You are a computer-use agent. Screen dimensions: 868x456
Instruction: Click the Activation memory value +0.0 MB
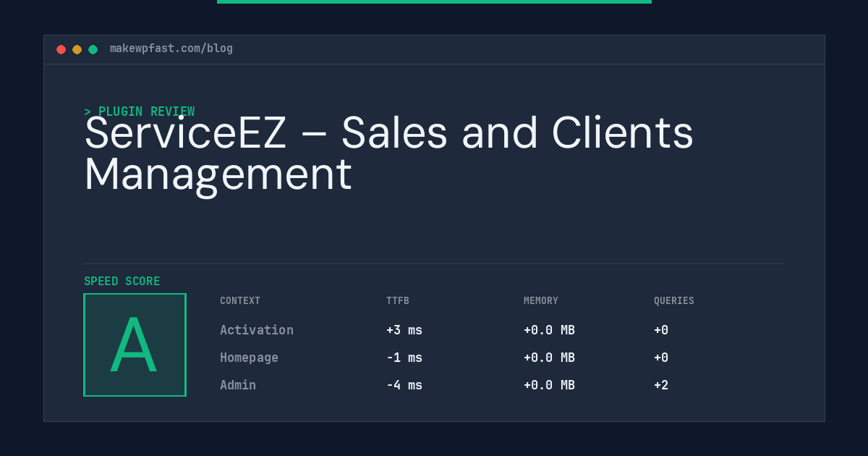tap(549, 330)
